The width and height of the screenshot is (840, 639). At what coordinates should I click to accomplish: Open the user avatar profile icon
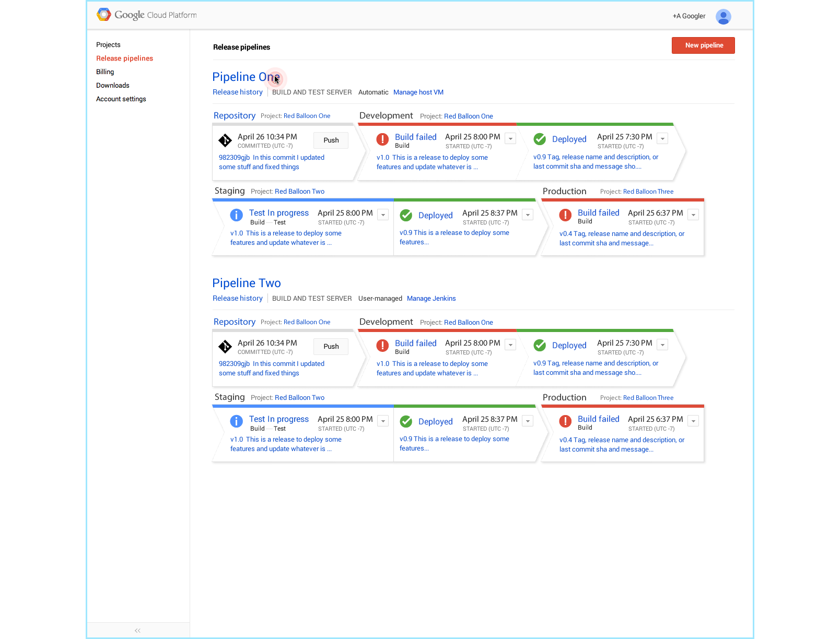point(723,17)
